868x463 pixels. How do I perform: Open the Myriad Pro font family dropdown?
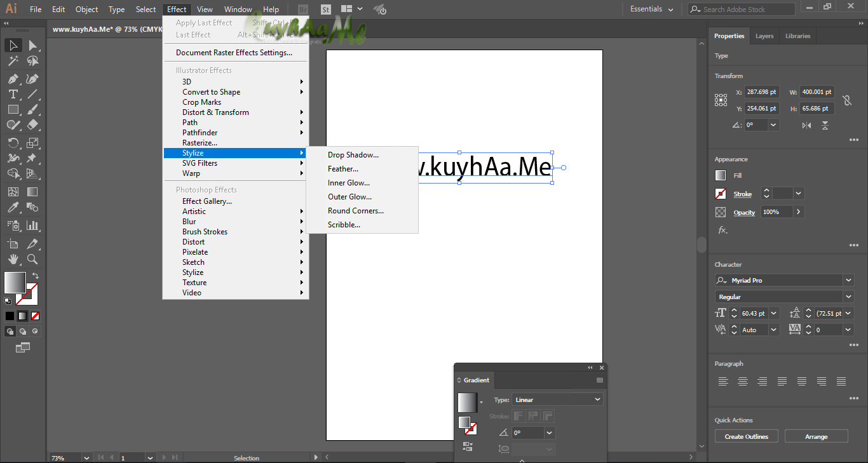(x=848, y=279)
